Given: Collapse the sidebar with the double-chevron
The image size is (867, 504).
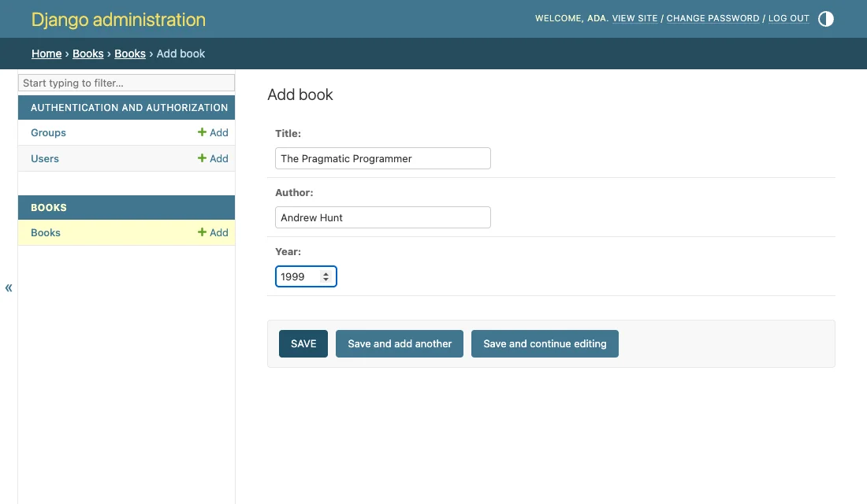Looking at the screenshot, I should click(x=9, y=287).
